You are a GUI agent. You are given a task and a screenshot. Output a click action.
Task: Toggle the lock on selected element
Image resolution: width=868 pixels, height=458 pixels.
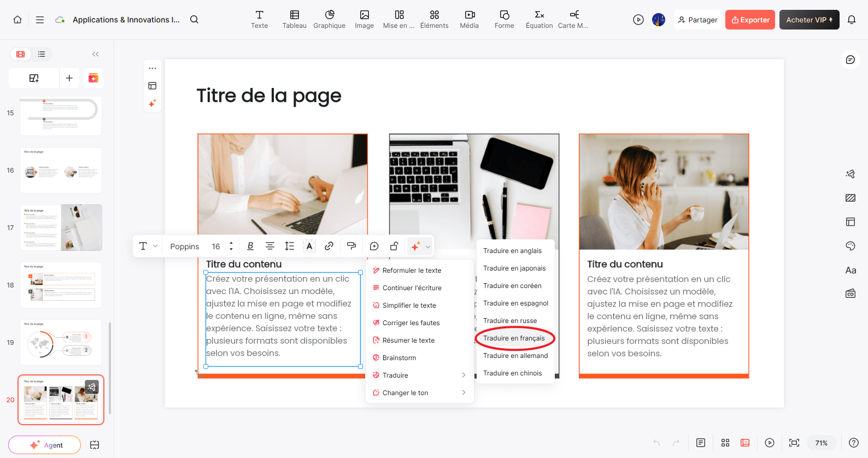394,246
